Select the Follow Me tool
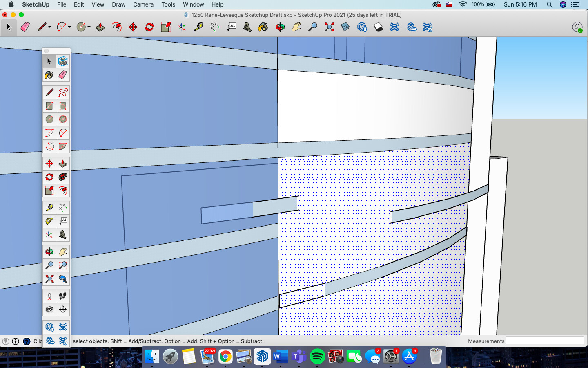Image resolution: width=588 pixels, height=368 pixels. tap(63, 177)
